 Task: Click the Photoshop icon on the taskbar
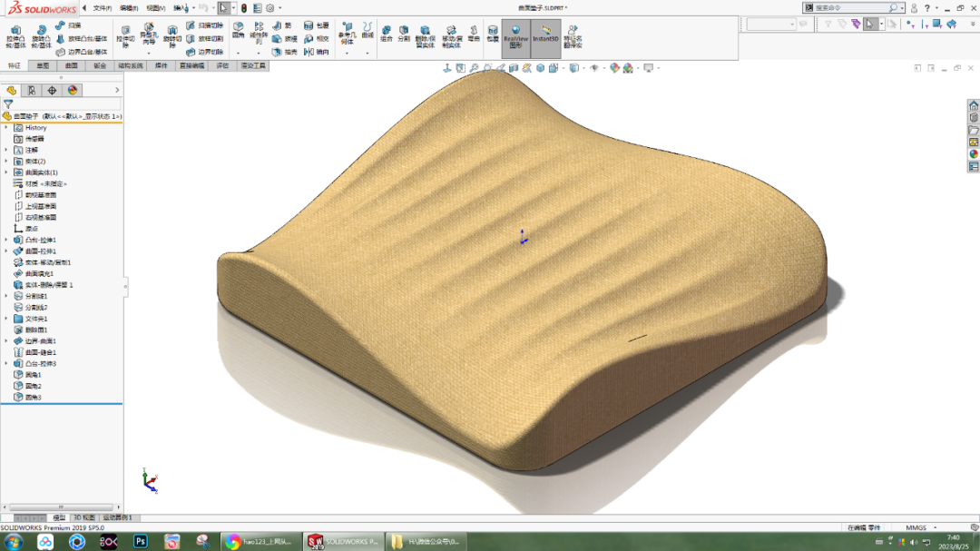[x=142, y=542]
